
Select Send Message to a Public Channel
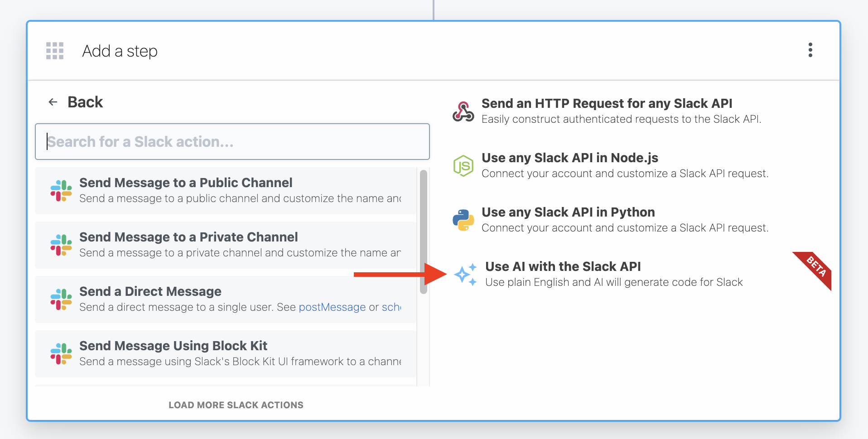click(226, 191)
